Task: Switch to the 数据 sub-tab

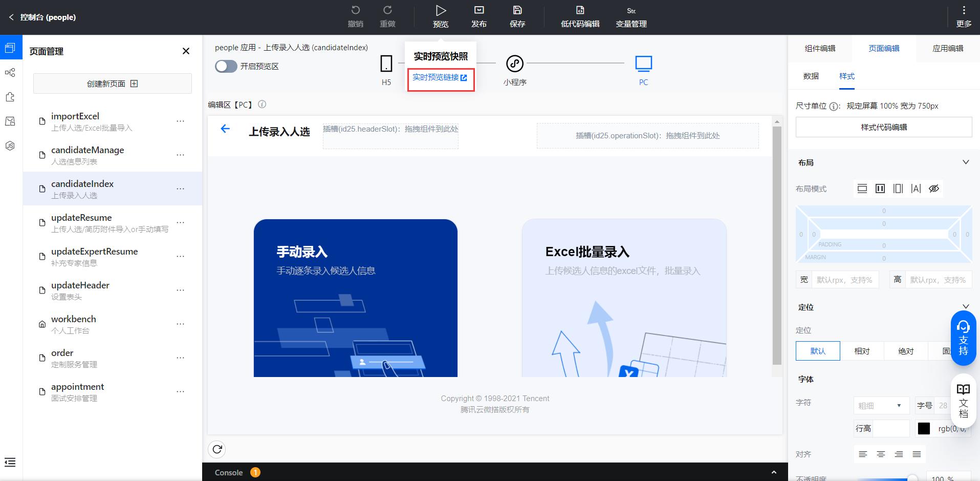Action: [811, 76]
